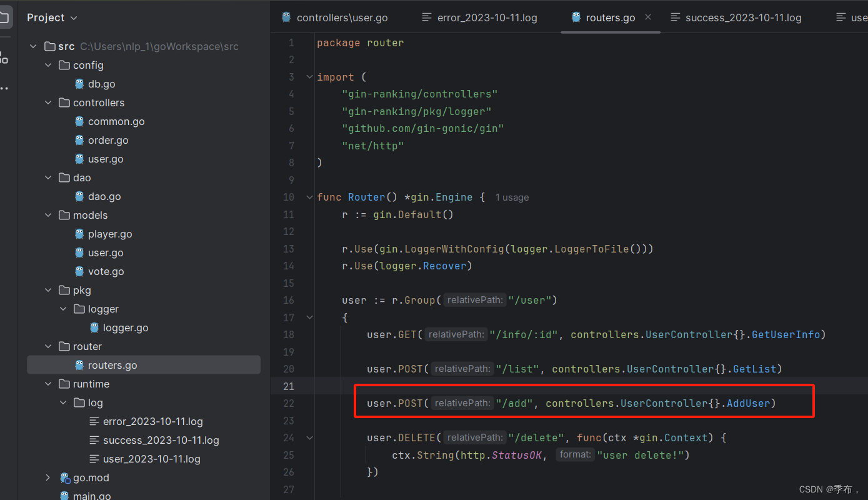Expand the go.mod node chevron

tap(49, 477)
